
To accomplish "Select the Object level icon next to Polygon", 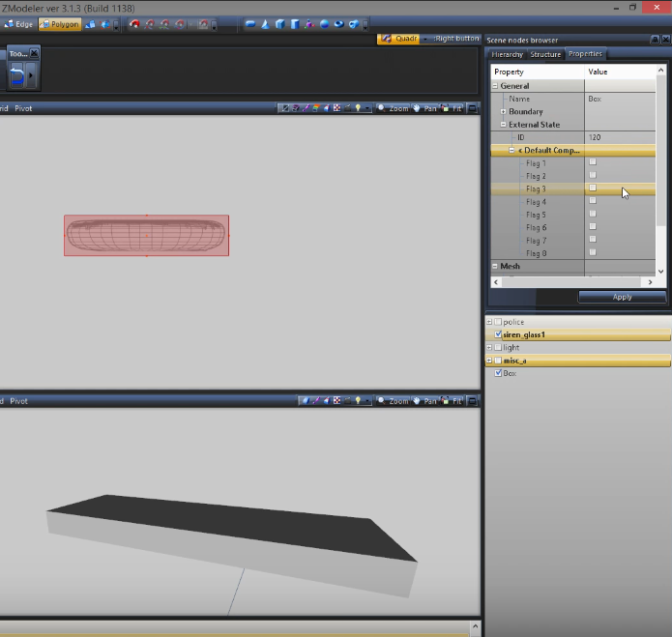I will pos(90,24).
